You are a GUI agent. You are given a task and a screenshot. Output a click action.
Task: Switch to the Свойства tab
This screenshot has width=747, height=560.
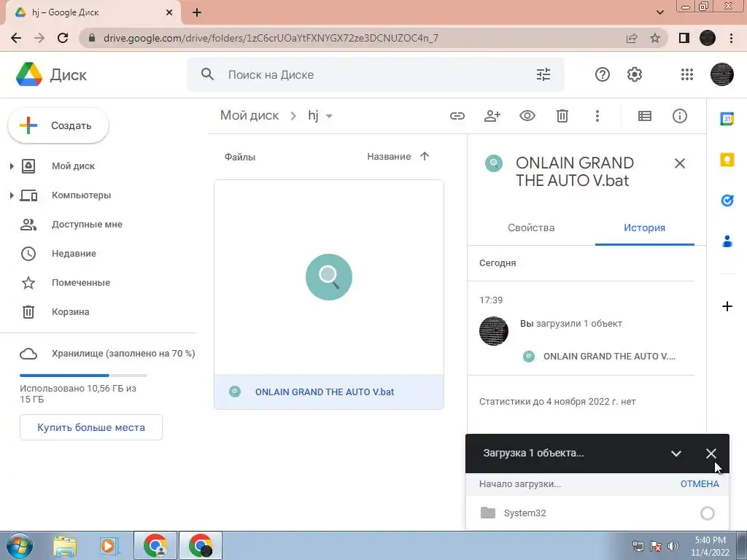click(x=531, y=227)
